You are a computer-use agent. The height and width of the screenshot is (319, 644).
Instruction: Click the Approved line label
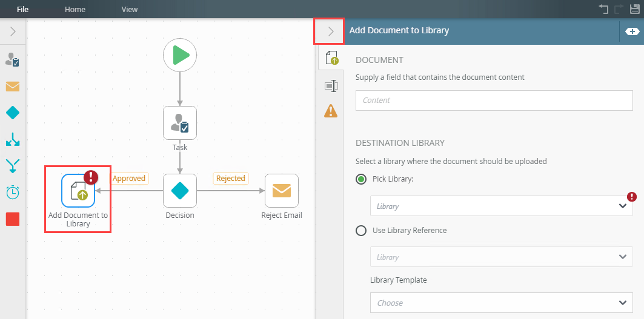tap(129, 179)
